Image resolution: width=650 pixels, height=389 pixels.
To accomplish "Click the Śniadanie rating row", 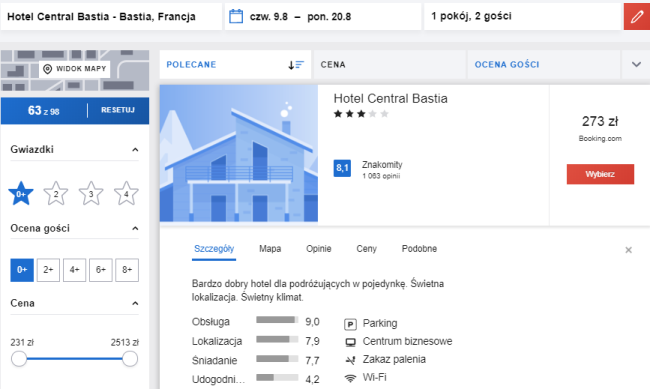I will (255, 360).
